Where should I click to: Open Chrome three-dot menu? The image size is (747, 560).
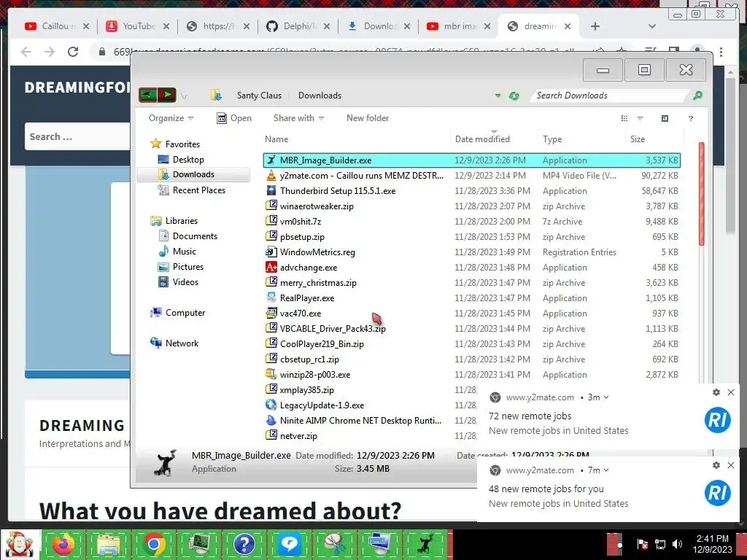pyautogui.click(x=721, y=52)
